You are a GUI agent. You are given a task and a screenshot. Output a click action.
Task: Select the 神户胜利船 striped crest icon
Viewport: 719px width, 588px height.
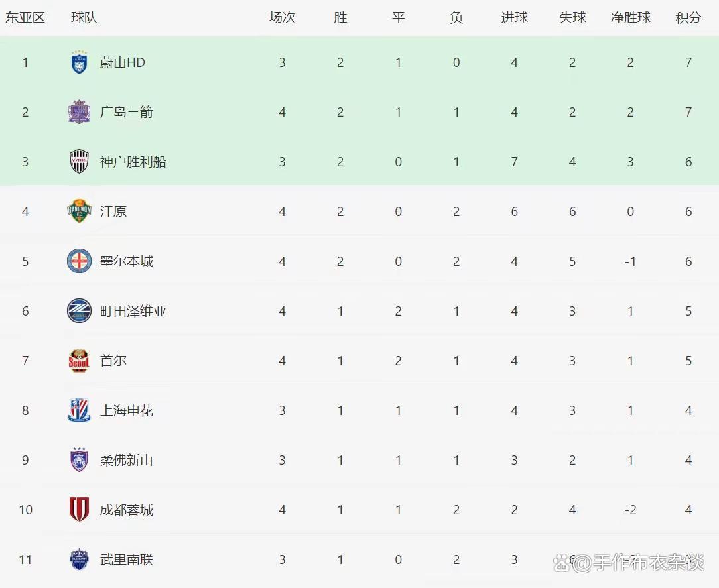pyautogui.click(x=79, y=162)
